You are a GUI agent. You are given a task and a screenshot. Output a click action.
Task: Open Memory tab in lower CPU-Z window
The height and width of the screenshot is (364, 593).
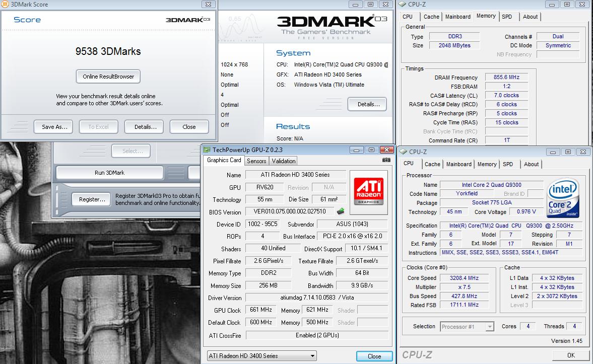pos(487,164)
